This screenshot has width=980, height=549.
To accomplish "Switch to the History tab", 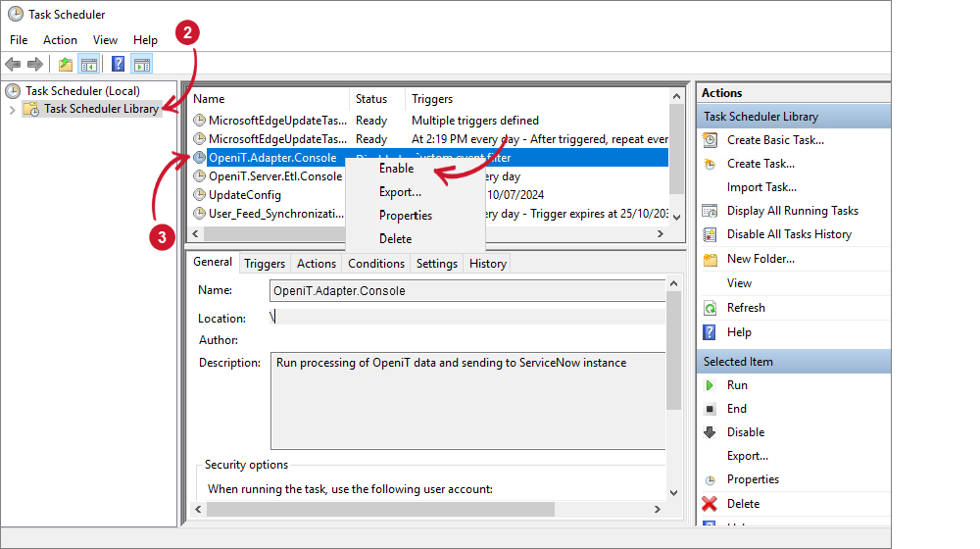I will 487,264.
